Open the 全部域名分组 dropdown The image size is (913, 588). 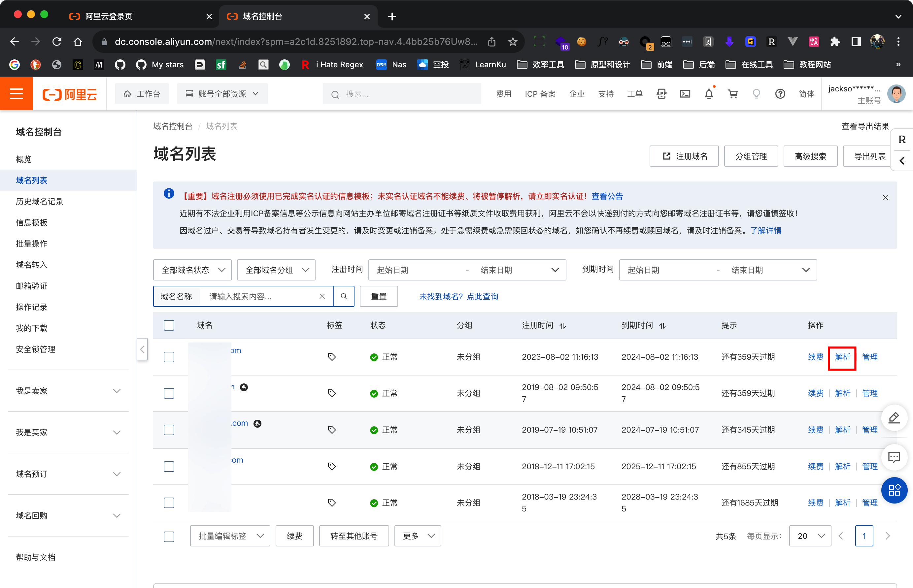pyautogui.click(x=276, y=270)
